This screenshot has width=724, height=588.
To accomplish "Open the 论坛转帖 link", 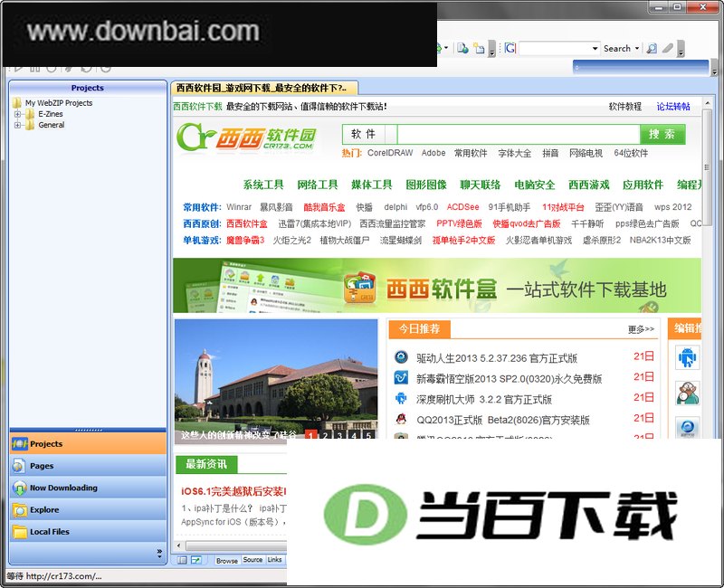I will point(673,107).
